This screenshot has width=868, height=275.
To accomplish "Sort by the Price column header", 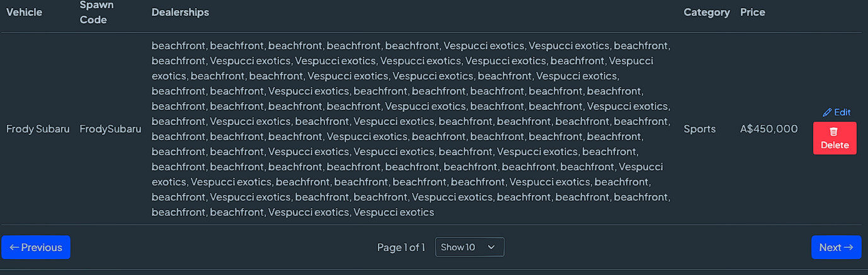I will [753, 12].
